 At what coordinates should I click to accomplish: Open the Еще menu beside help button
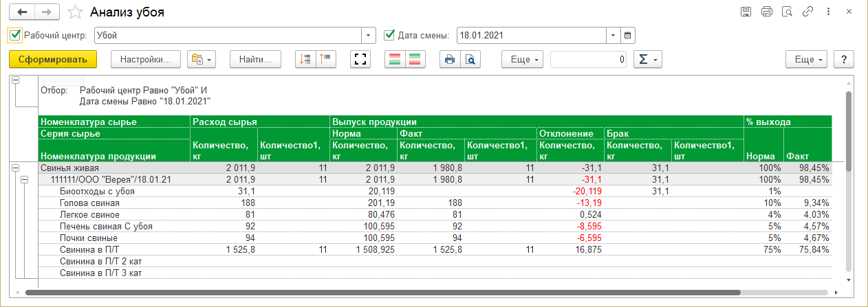pos(807,60)
